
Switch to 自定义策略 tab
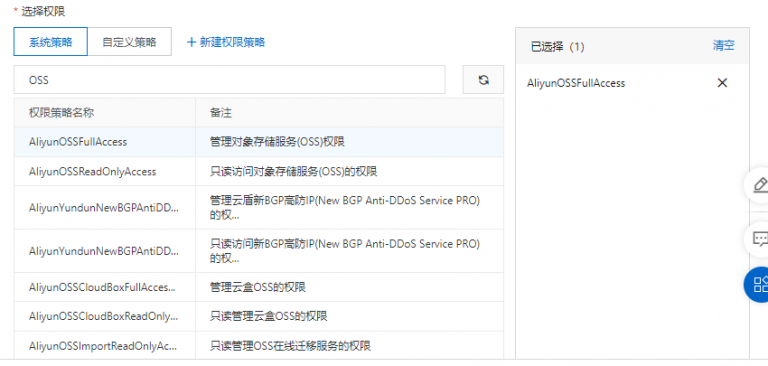[x=129, y=42]
